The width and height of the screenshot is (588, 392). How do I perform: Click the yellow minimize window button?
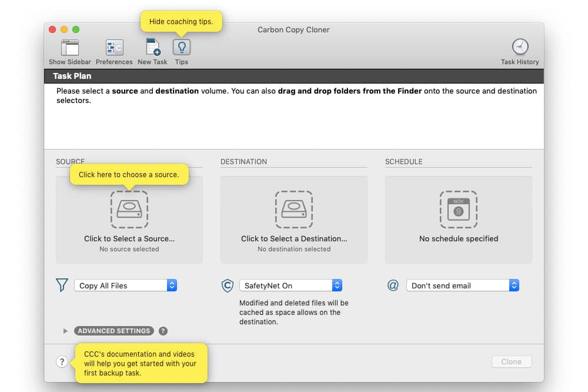coord(64,29)
